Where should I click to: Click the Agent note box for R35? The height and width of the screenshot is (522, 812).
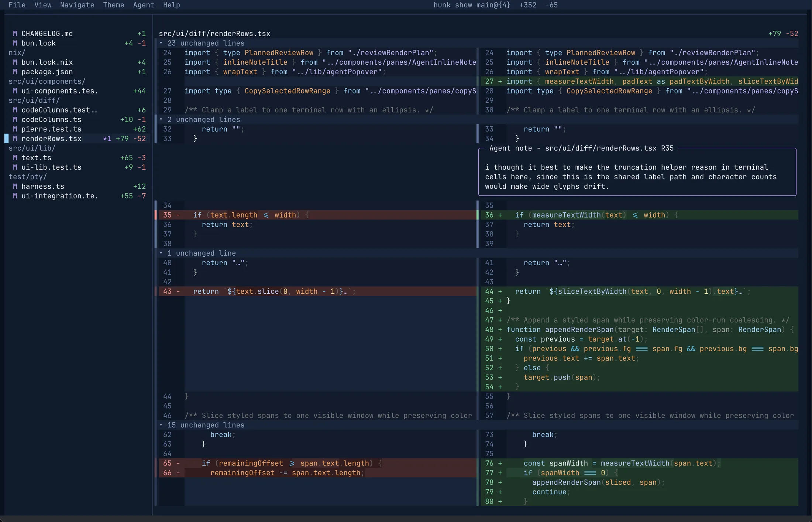tap(637, 172)
